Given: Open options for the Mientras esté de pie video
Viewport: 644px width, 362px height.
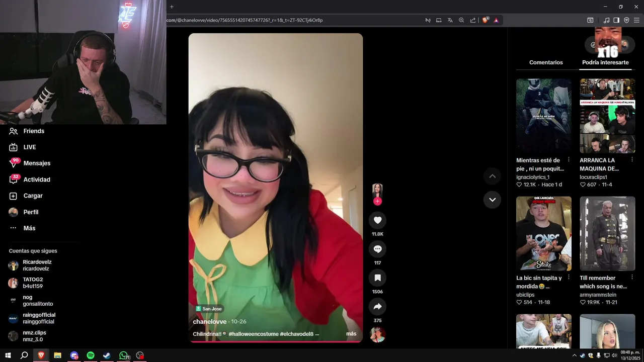Looking at the screenshot, I should pyautogui.click(x=569, y=160).
